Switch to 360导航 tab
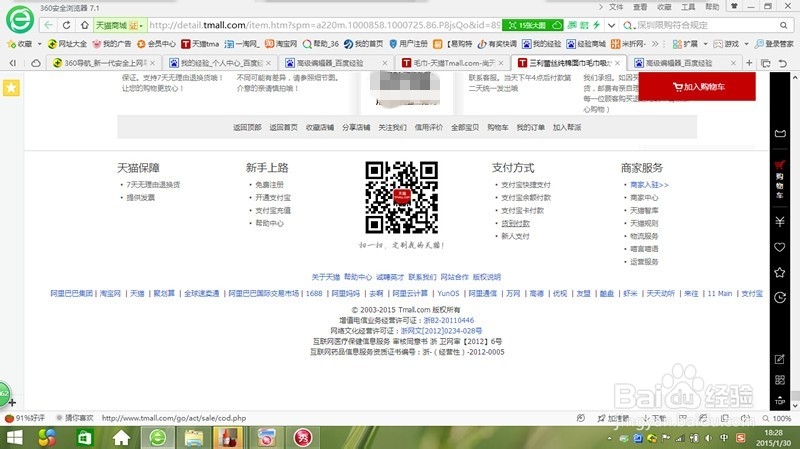Image resolution: width=800 pixels, height=449 pixels. [105, 63]
